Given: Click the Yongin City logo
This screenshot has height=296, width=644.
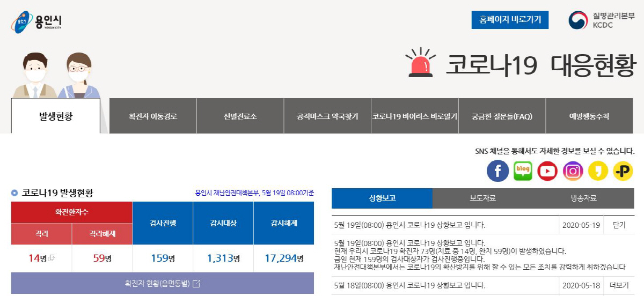Looking at the screenshot, I should 36,22.
